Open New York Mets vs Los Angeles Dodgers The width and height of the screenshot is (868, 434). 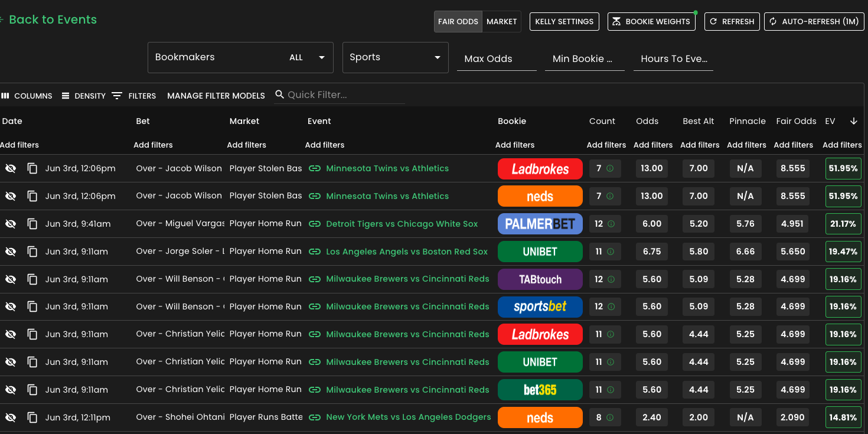(x=409, y=417)
